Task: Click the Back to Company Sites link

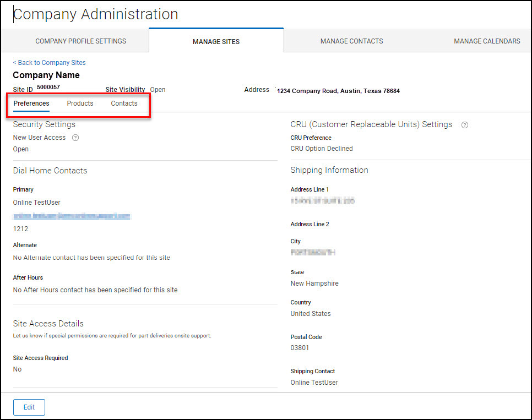Action: coord(50,63)
